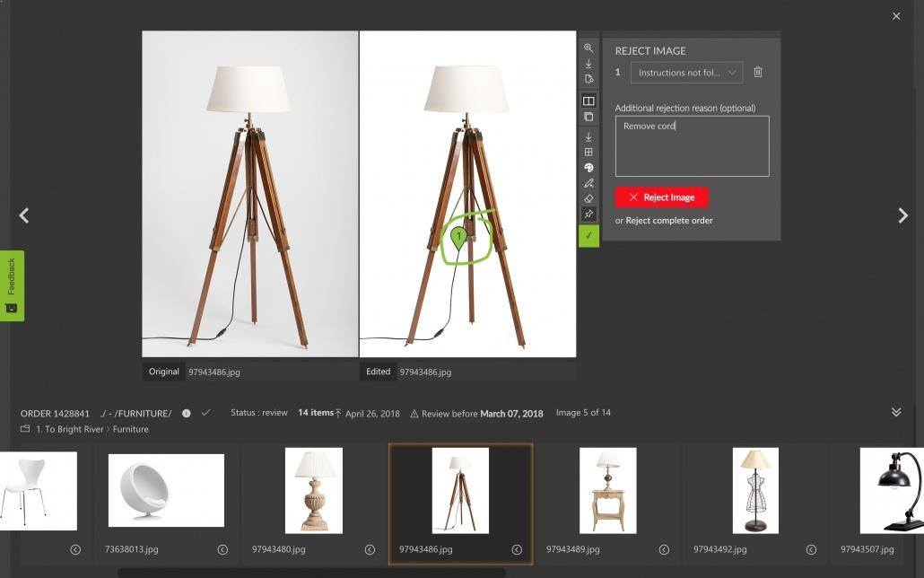Select the pencil drawing tool

tap(588, 183)
